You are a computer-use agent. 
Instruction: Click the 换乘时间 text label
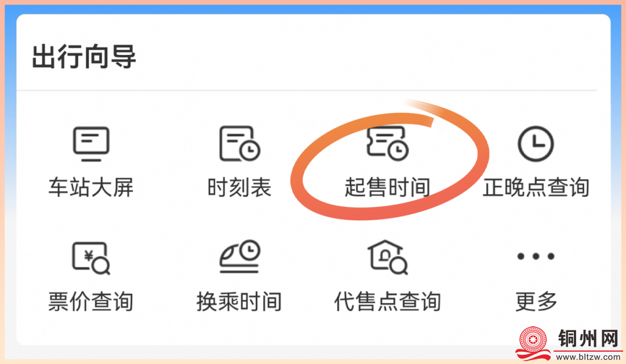coord(239,301)
